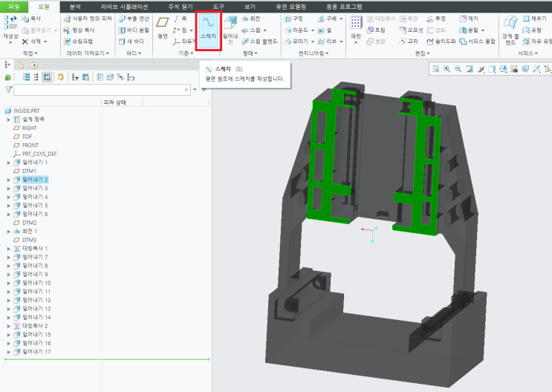Open the 데이터 가져오기 group dropdown
Screen dimensions: 552x392
(x=88, y=53)
